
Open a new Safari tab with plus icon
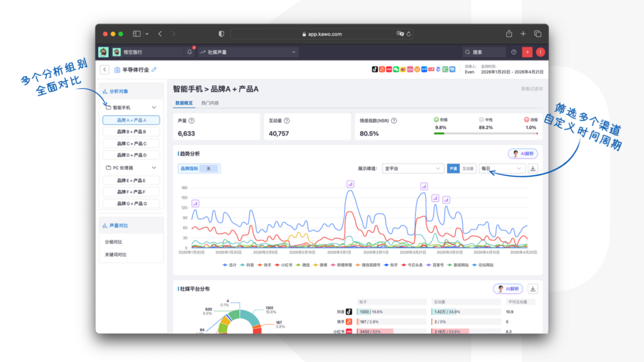click(x=523, y=34)
